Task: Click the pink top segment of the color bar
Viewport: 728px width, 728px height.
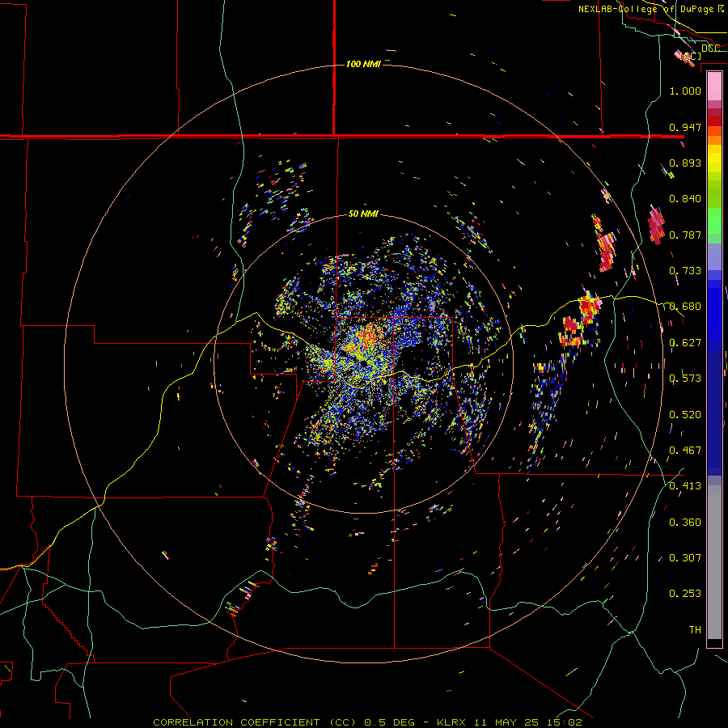Action: [714, 87]
